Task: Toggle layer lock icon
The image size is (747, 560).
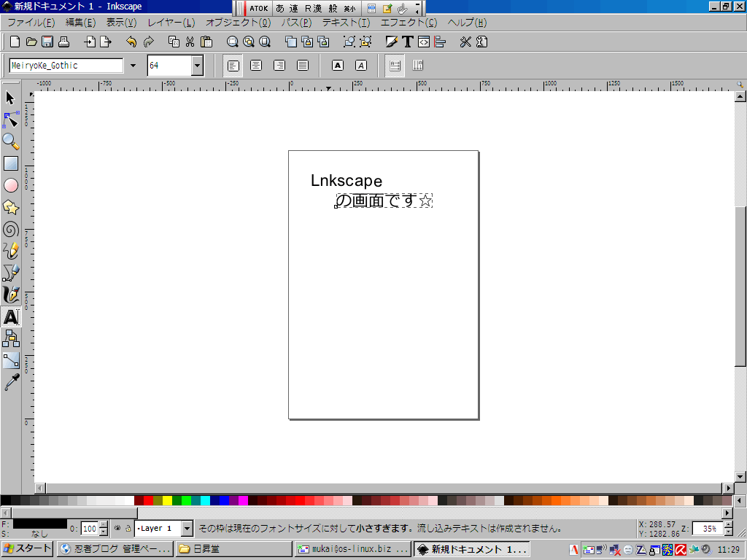Action: pyautogui.click(x=128, y=528)
